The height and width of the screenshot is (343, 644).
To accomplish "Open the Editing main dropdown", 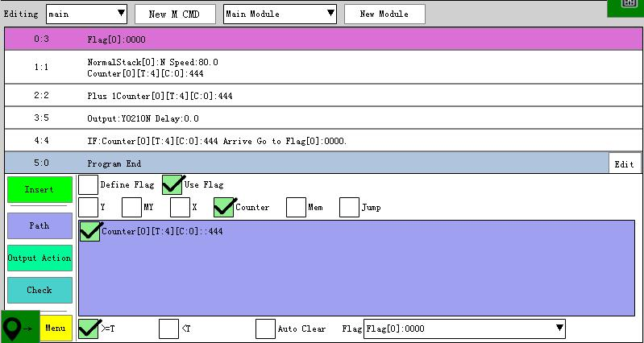I will point(86,14).
